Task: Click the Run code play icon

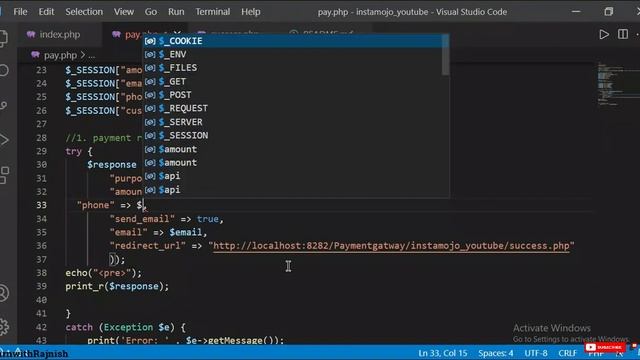Action: tap(604, 34)
